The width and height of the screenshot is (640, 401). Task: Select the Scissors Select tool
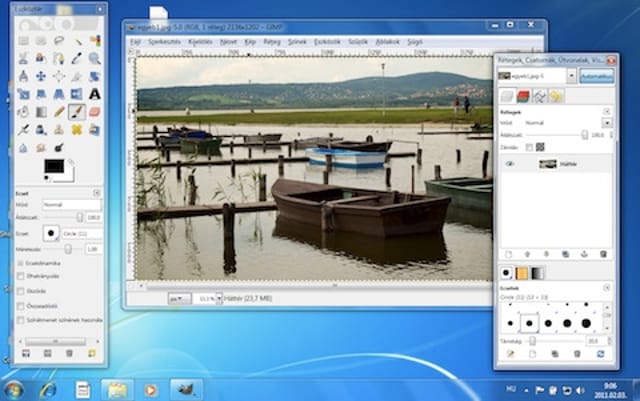[x=23, y=58]
